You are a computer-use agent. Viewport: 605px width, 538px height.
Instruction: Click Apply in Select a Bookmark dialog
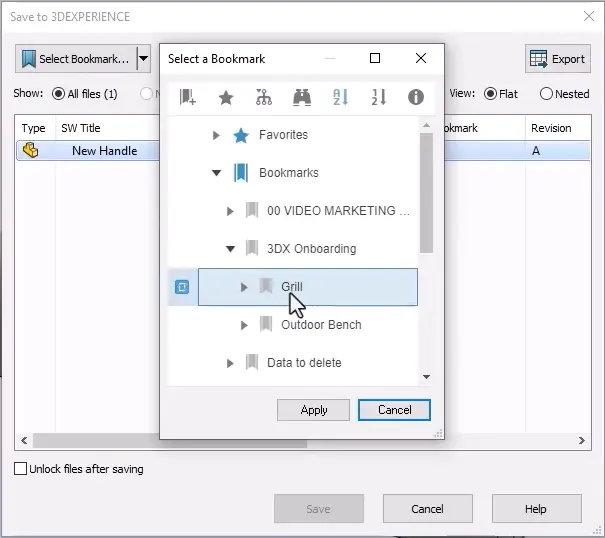click(313, 410)
